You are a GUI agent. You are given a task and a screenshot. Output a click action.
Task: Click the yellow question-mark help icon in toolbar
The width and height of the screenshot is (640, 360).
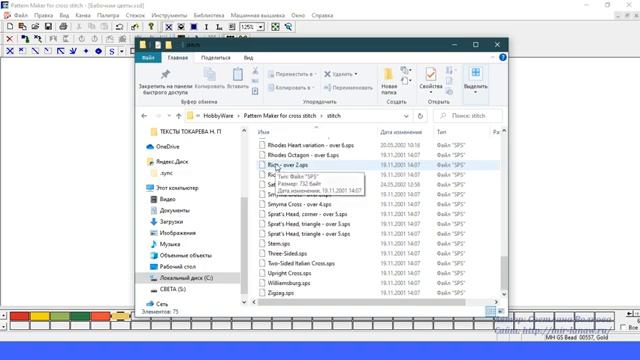151,27
